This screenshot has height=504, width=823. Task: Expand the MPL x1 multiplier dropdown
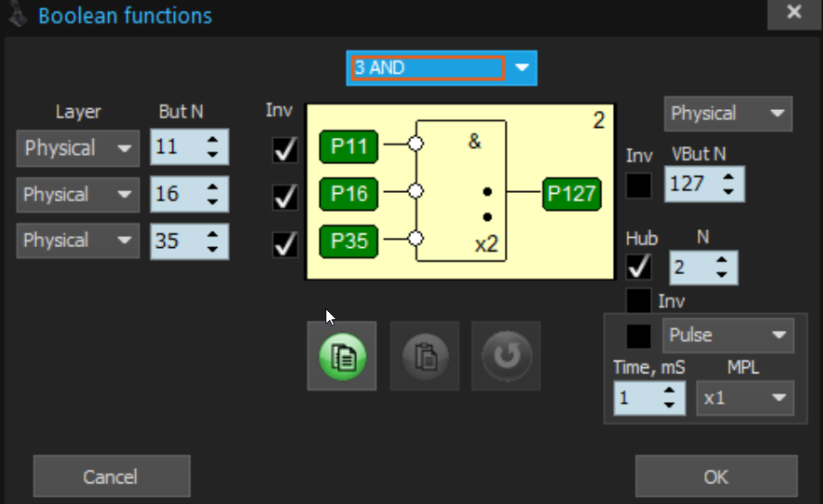tap(745, 397)
